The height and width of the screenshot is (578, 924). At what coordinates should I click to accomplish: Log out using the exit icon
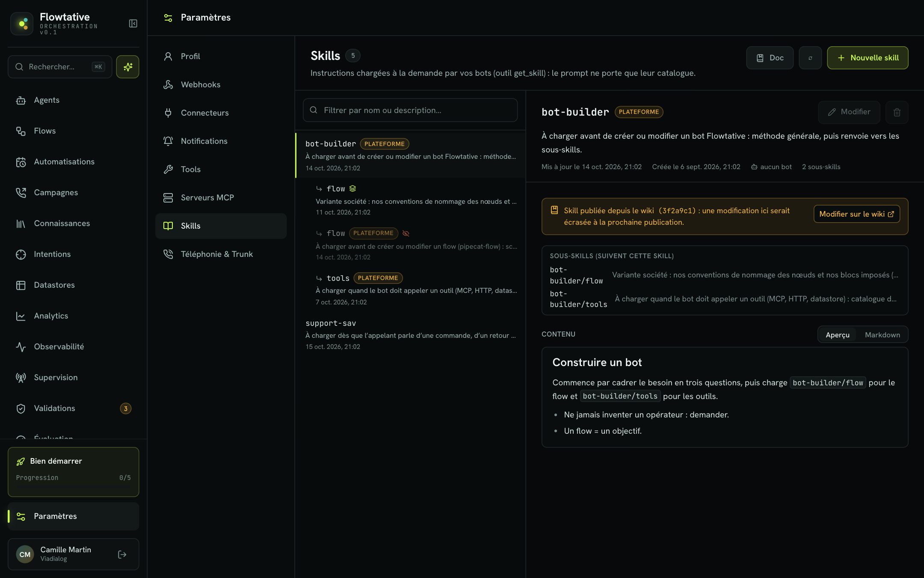pyautogui.click(x=122, y=554)
